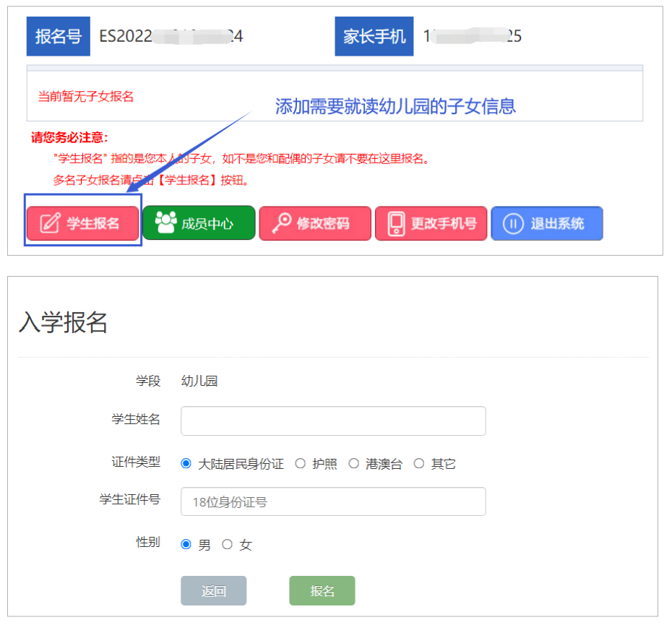Select the 港澳台 document type
Screen dimensions: 672x625
click(354, 464)
